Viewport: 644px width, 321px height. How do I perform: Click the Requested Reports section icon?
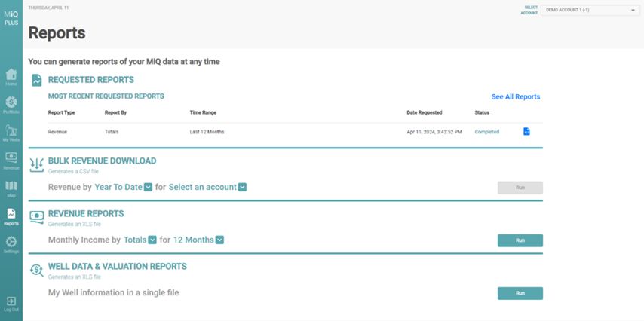[x=37, y=80]
